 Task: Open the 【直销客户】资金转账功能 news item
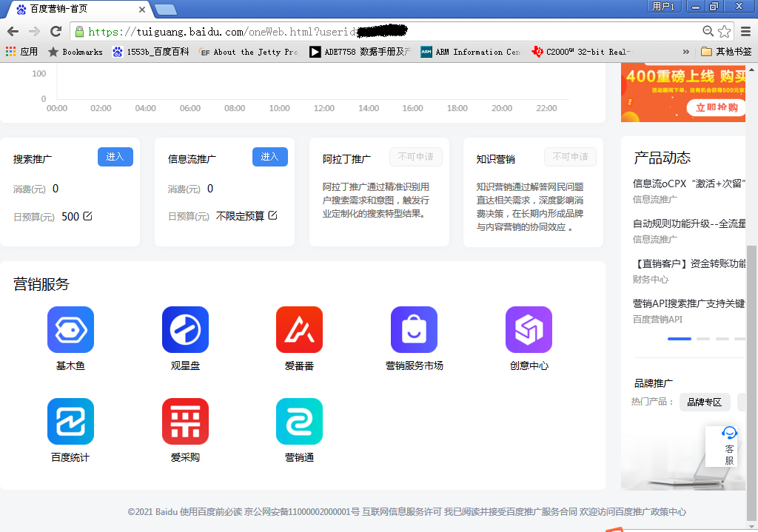tap(689, 264)
